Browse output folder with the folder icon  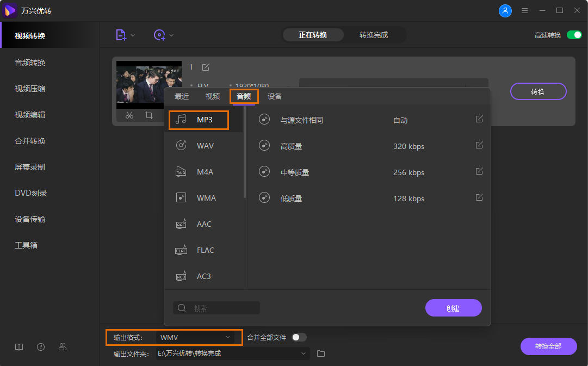320,353
